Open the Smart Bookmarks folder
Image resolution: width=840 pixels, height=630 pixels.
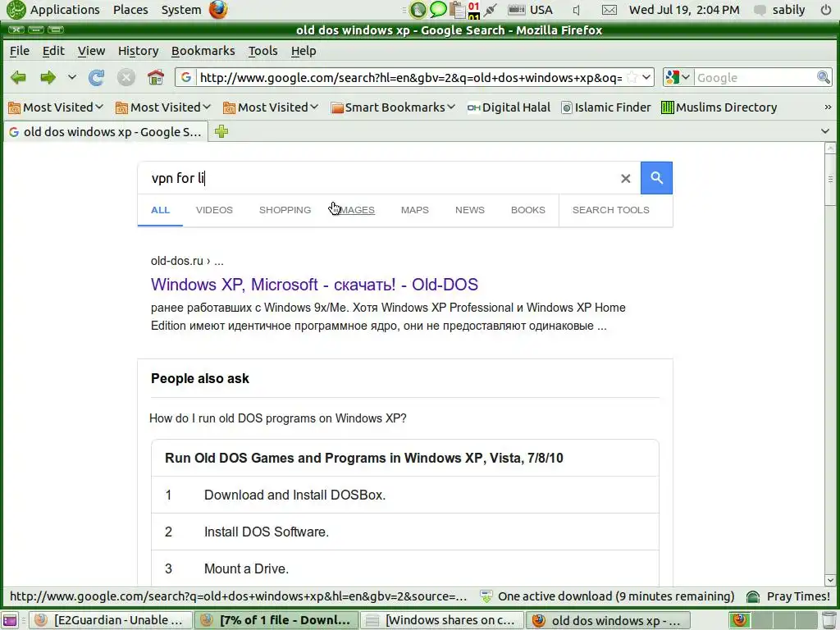[393, 107]
